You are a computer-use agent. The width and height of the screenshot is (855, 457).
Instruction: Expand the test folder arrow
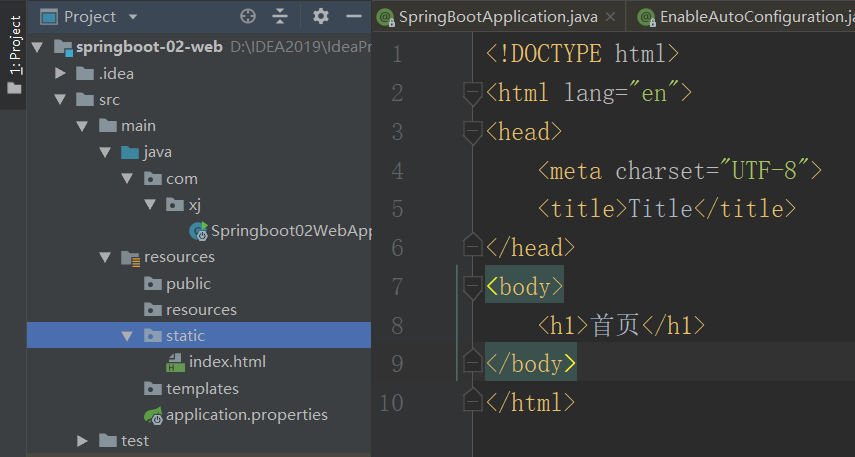83,441
